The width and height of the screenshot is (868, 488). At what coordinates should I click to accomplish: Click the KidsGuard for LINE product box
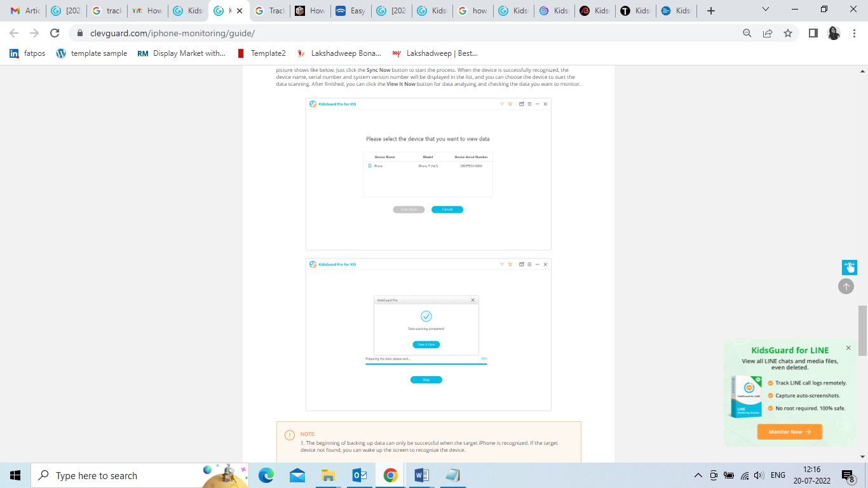point(747,396)
